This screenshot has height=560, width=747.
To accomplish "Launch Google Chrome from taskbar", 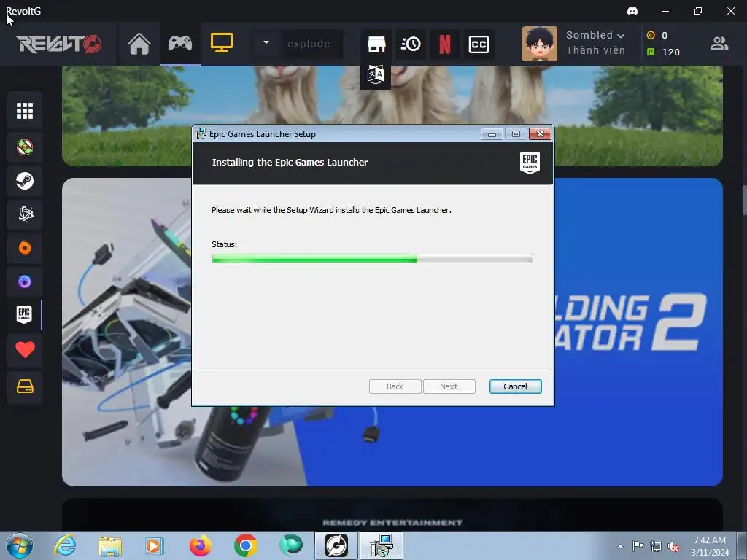I will tap(246, 545).
